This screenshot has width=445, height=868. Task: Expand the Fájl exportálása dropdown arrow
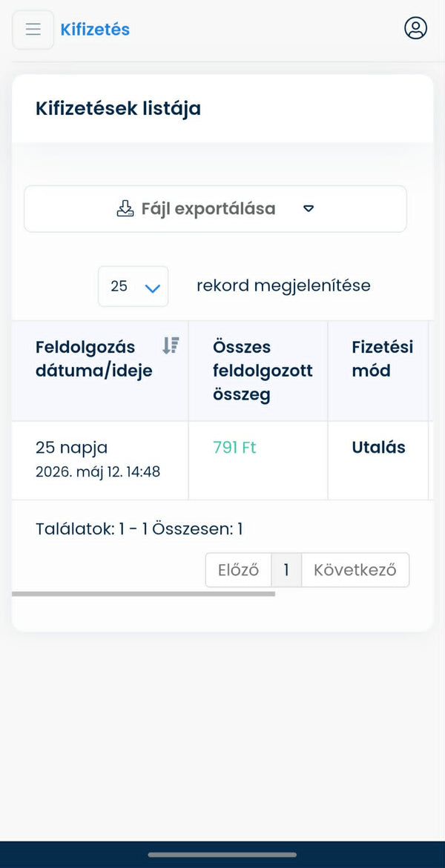coord(309,209)
